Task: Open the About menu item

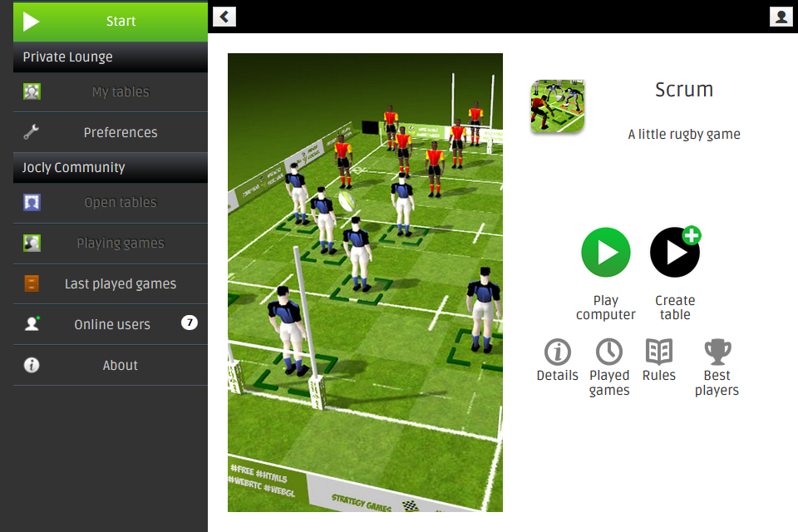Action: click(111, 365)
